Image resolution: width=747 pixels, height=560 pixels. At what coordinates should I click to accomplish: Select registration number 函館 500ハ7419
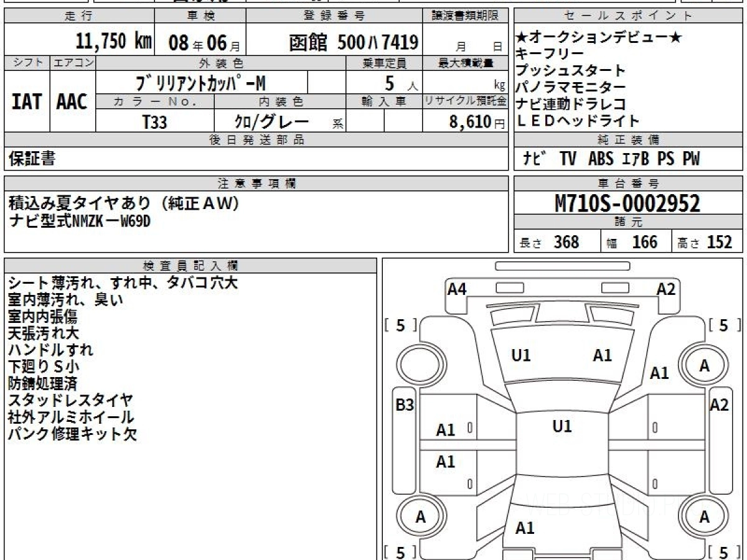click(354, 42)
